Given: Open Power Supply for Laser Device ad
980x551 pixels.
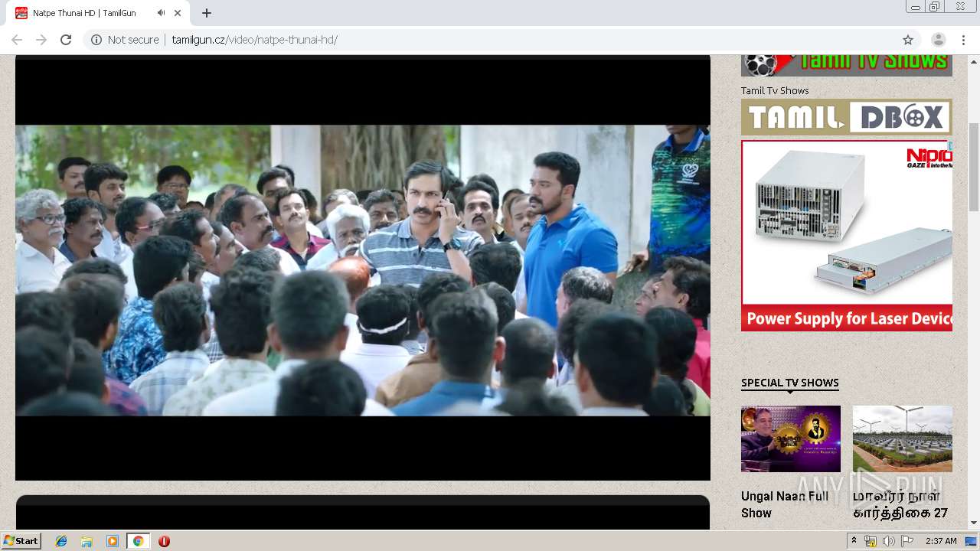Looking at the screenshot, I should [847, 236].
